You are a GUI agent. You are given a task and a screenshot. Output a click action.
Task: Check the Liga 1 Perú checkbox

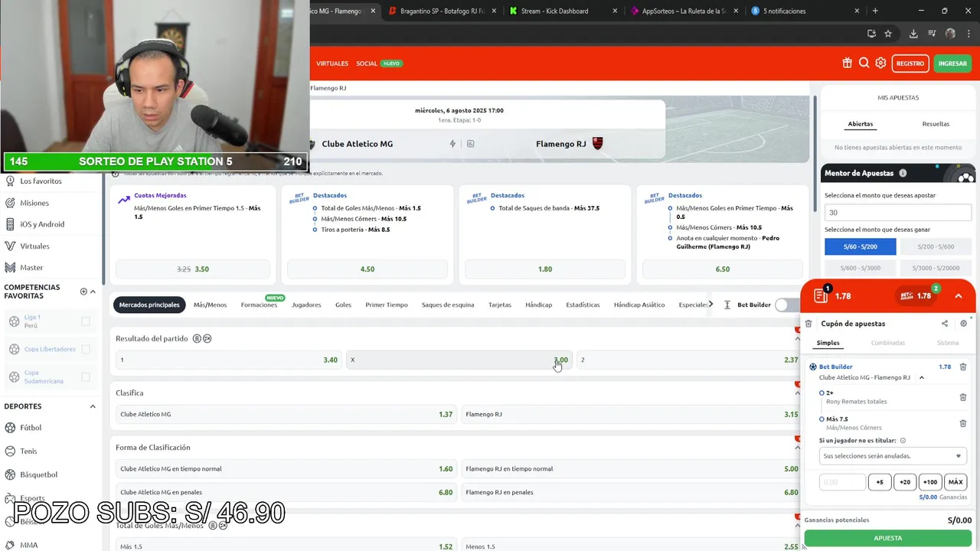tap(86, 321)
